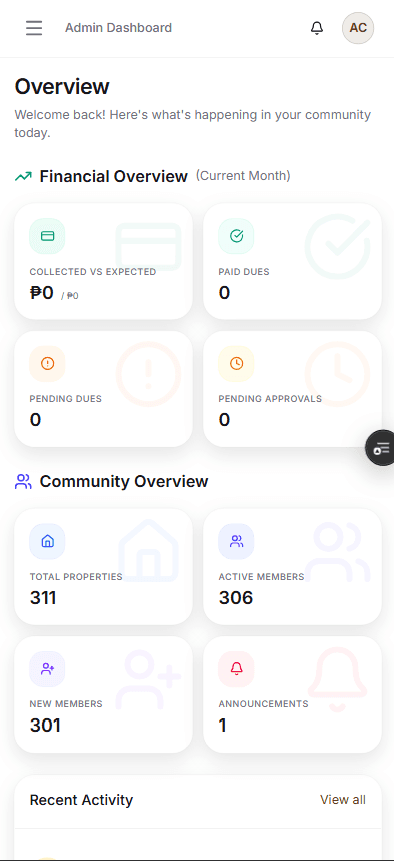Click the red bell icon on Announcements
This screenshot has height=861, width=394.
tap(237, 669)
